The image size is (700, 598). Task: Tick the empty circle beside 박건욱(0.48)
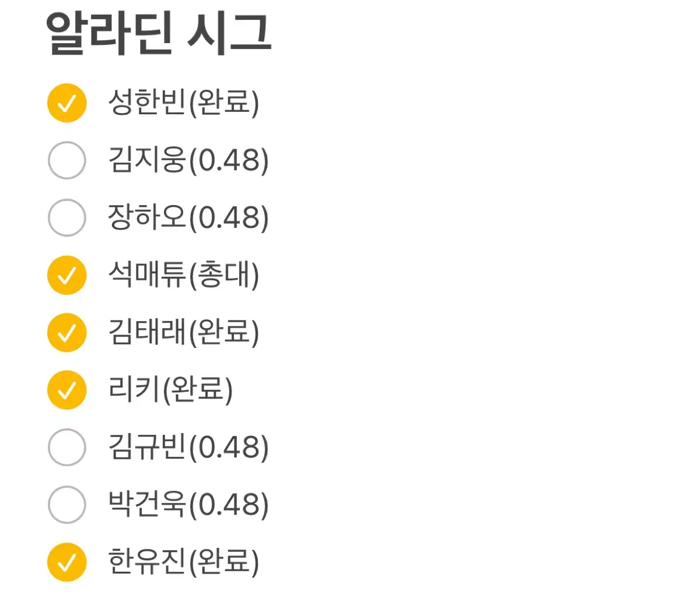coord(66,504)
